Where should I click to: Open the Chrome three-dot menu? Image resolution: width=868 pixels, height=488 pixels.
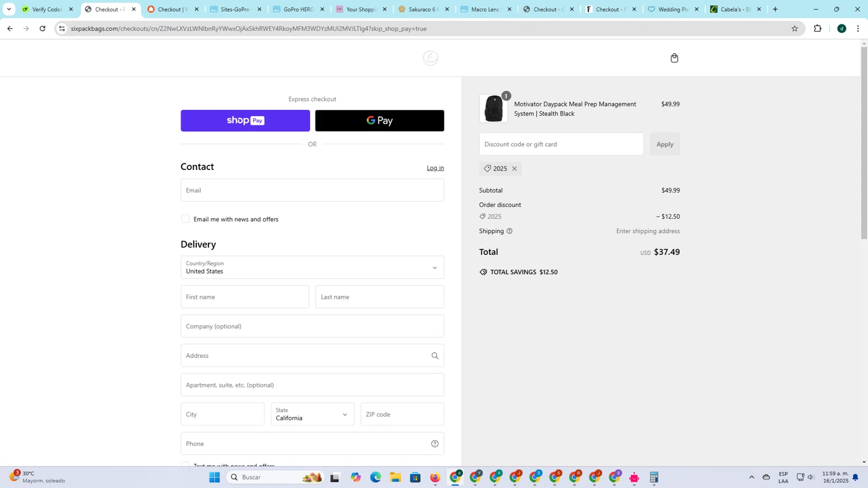click(858, 28)
